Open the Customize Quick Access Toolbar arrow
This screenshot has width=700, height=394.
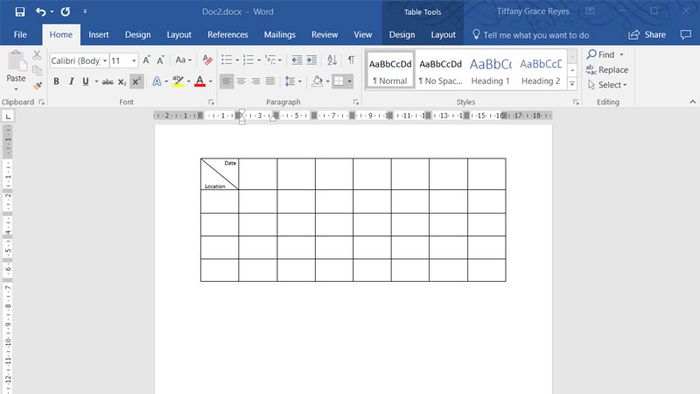pyautogui.click(x=85, y=12)
